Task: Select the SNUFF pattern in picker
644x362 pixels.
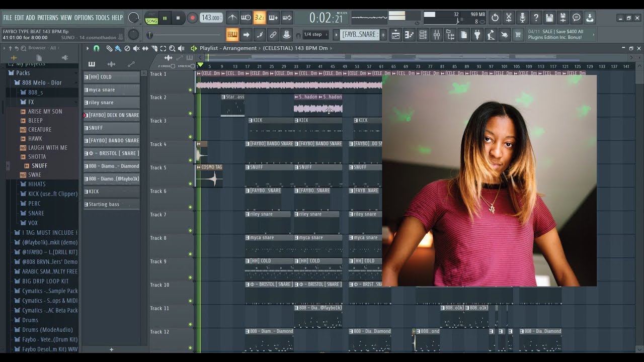Action: point(112,128)
